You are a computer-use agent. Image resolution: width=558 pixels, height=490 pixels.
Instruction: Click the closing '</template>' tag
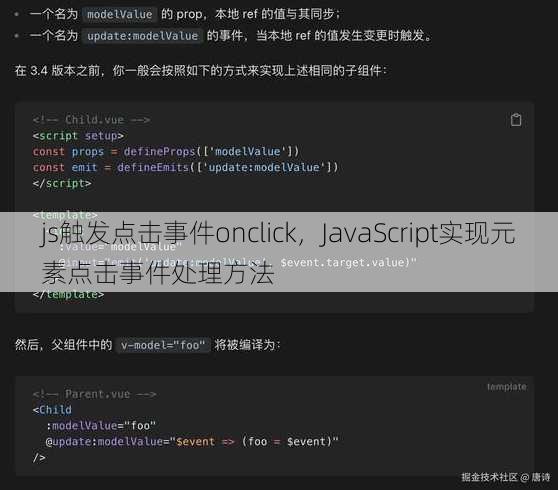tap(68, 295)
